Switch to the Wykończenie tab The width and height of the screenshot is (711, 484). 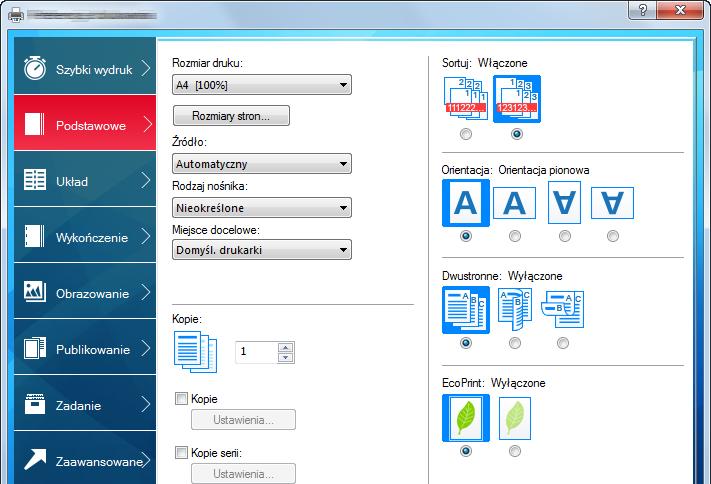pyautogui.click(x=85, y=235)
